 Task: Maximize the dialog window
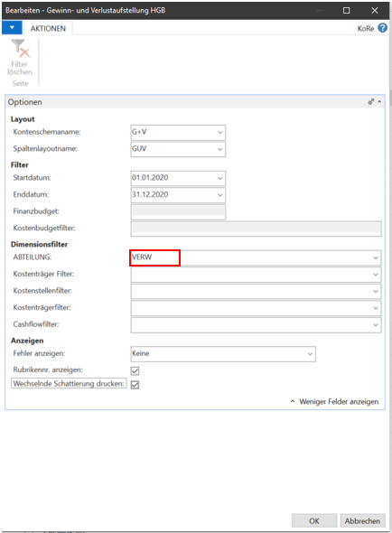click(x=346, y=10)
